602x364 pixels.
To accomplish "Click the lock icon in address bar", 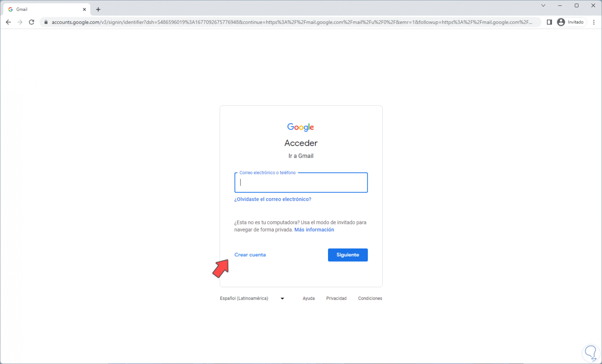I will coord(46,22).
